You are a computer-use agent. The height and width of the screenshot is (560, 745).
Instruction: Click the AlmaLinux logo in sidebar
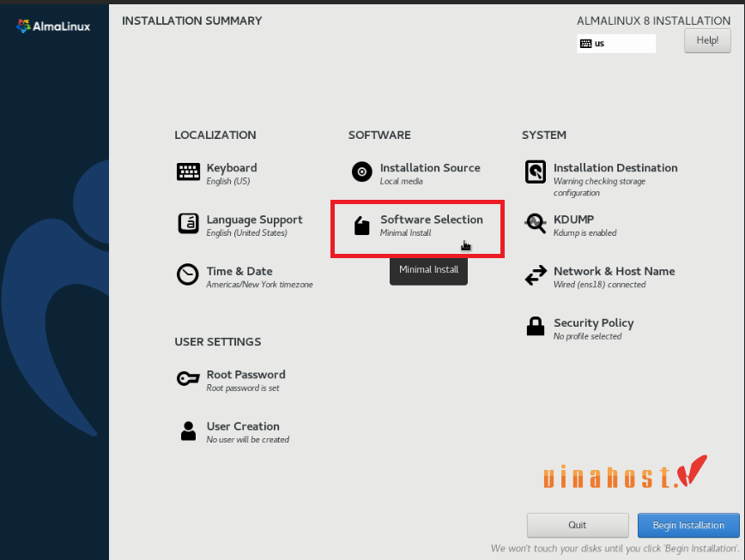click(x=53, y=26)
